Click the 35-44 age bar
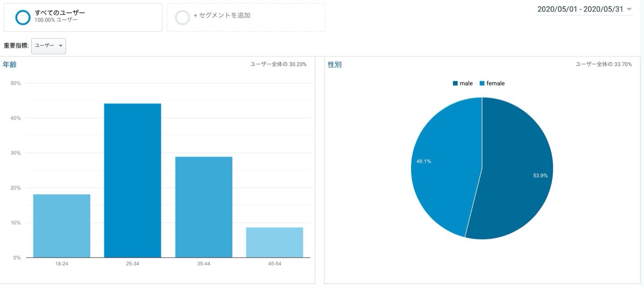 coord(204,207)
